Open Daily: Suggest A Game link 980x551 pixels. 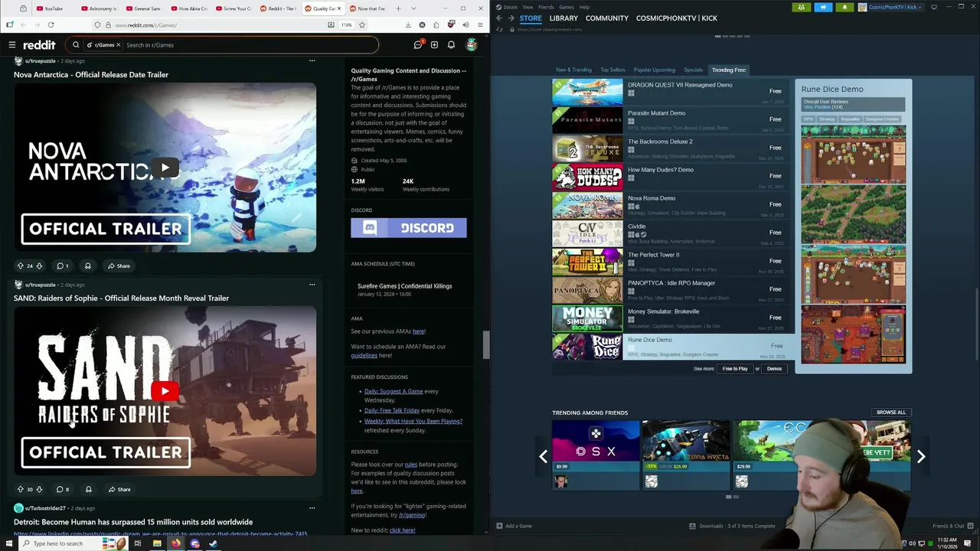click(394, 391)
